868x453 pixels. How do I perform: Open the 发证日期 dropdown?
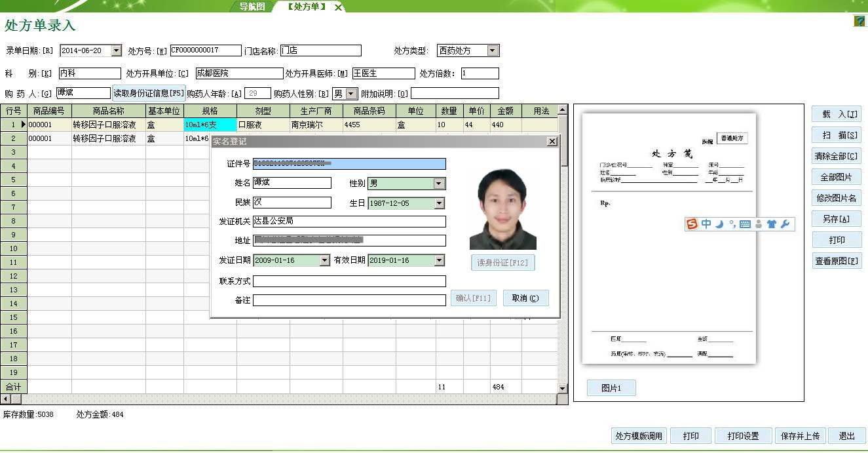tap(324, 260)
